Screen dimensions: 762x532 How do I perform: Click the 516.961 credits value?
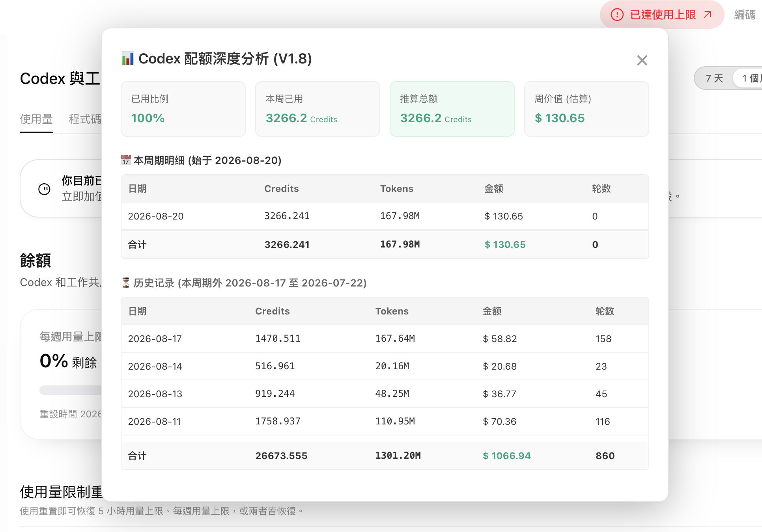tap(275, 366)
